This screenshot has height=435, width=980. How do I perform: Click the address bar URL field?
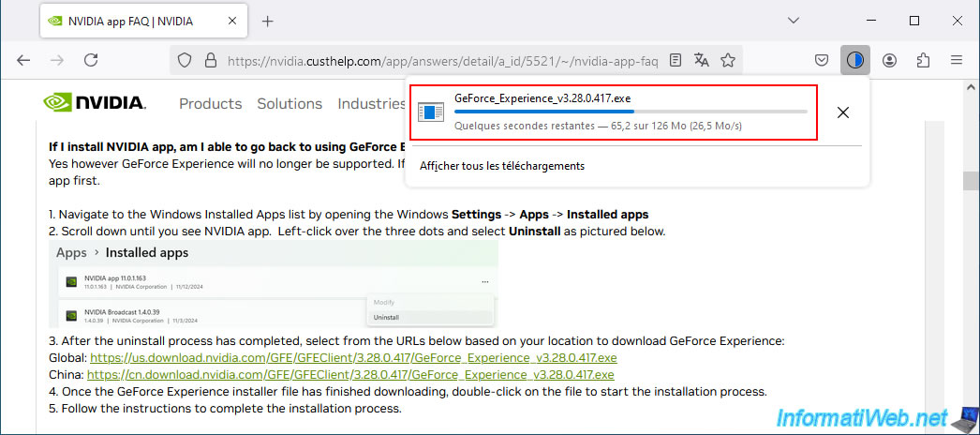pos(442,61)
